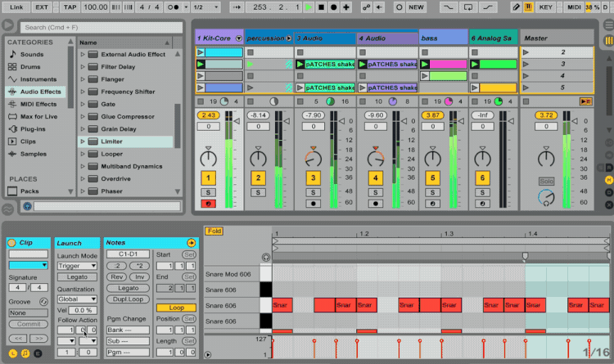This screenshot has height=364, width=614.
Task: Arm track 3 Audio for recording
Action: tap(312, 203)
